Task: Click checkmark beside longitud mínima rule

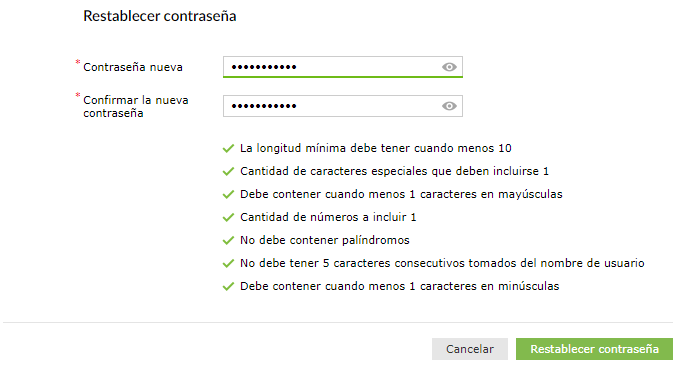Action: 228,149
